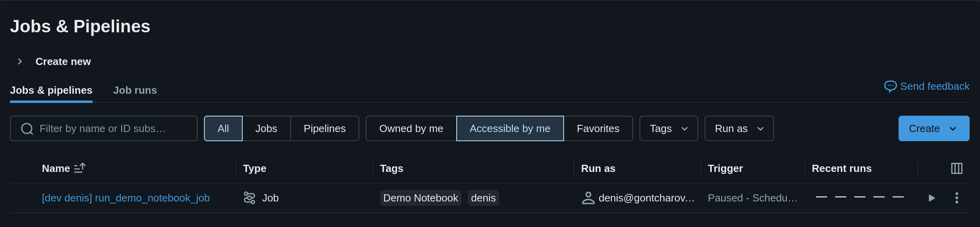Click the Send feedback speech bubble icon
This screenshot has height=227, width=980.
(x=890, y=86)
